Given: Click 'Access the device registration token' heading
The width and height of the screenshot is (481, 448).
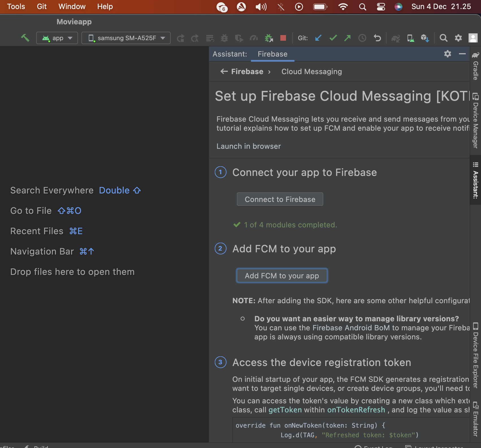Looking at the screenshot, I should pyautogui.click(x=322, y=362).
